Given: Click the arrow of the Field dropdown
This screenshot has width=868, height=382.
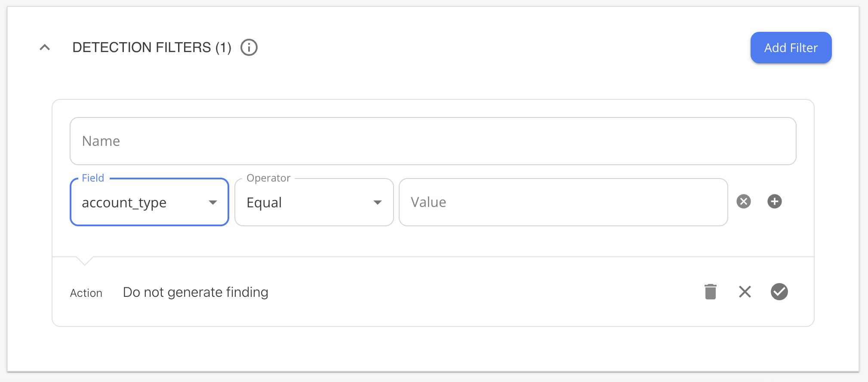Looking at the screenshot, I should 212,203.
